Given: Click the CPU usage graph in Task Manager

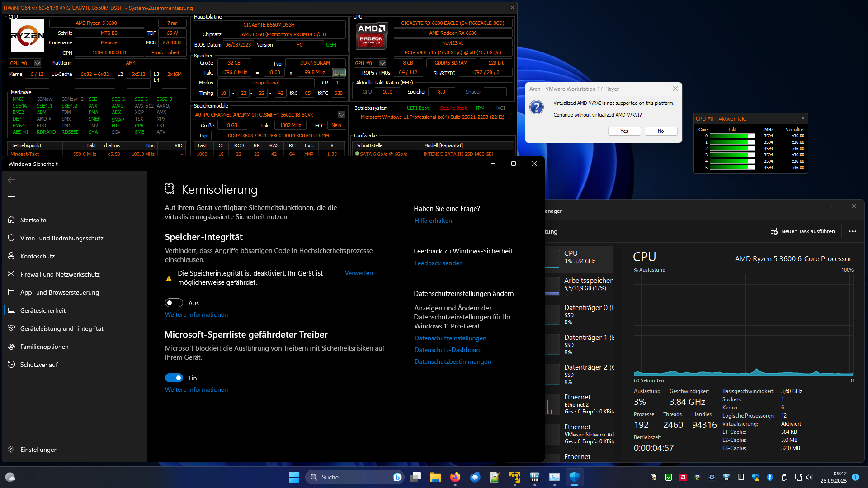Looking at the screenshot, I should coord(743,325).
